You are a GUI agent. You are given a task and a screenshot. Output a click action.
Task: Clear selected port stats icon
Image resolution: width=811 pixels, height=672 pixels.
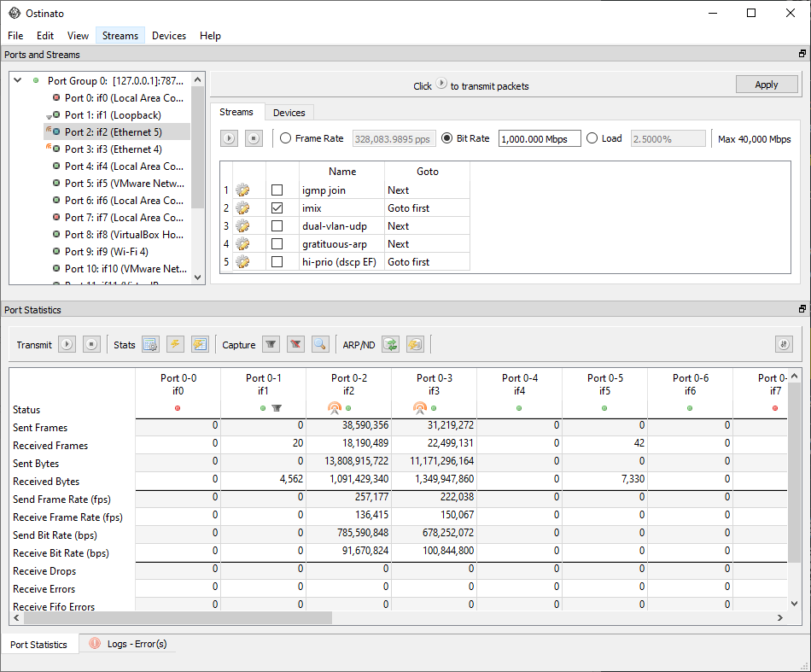[175, 344]
